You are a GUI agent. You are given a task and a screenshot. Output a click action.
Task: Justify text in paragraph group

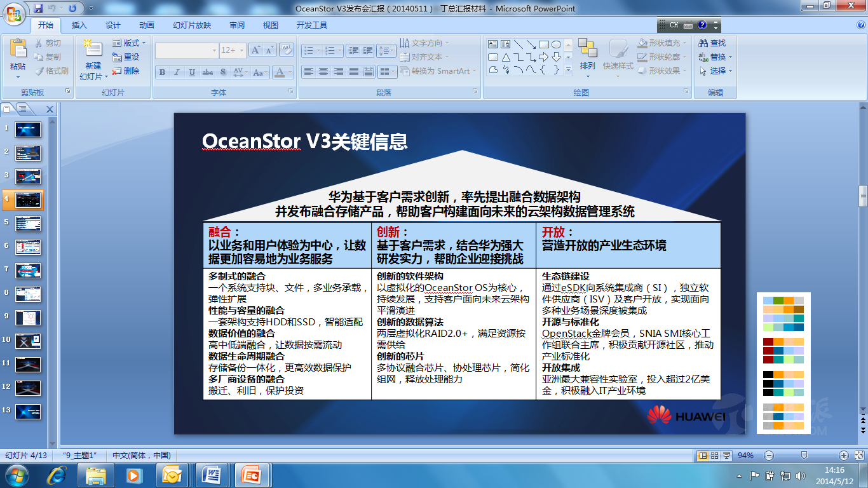click(354, 72)
